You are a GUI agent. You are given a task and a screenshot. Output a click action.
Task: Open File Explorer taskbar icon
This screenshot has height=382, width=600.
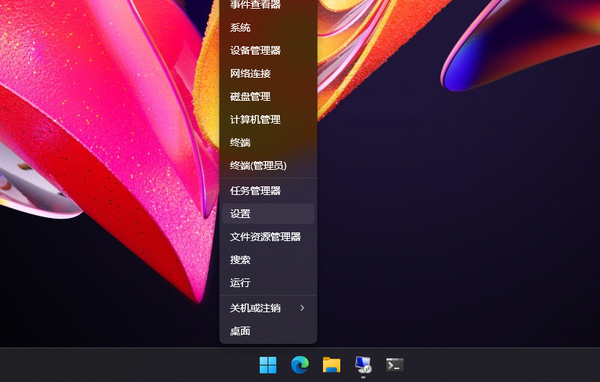(x=331, y=365)
